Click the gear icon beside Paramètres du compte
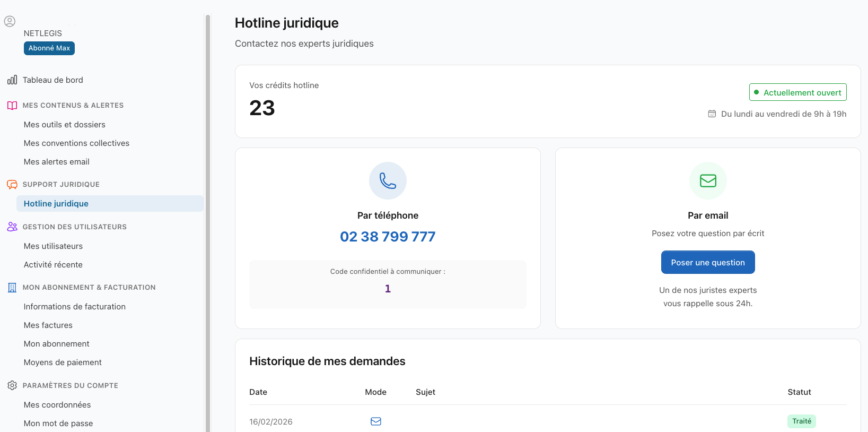 coord(12,385)
